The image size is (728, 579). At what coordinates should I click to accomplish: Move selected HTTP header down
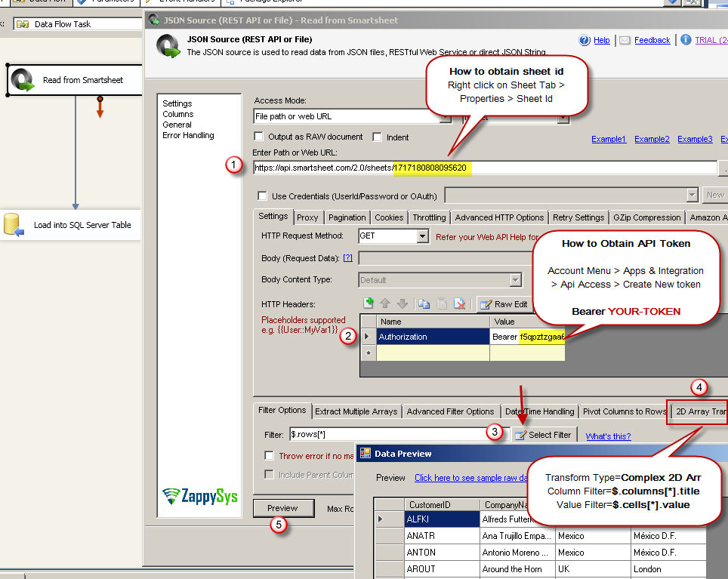[x=403, y=303]
